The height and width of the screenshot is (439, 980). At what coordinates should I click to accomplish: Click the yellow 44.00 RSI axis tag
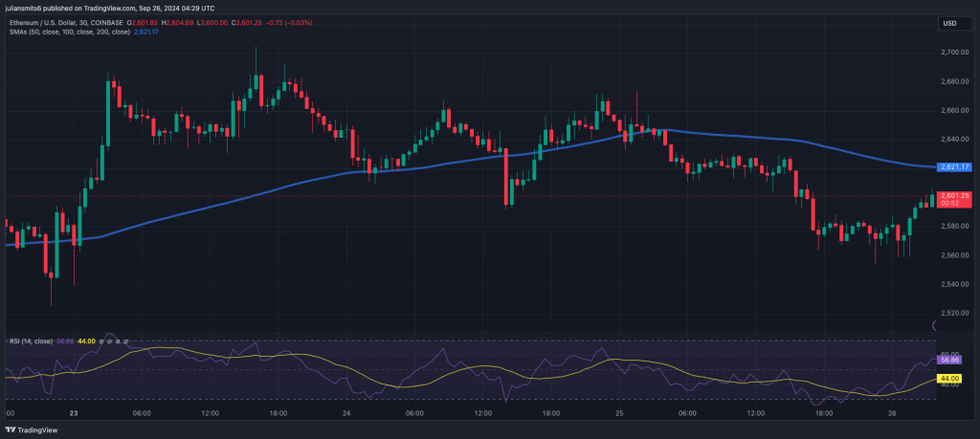coord(950,379)
